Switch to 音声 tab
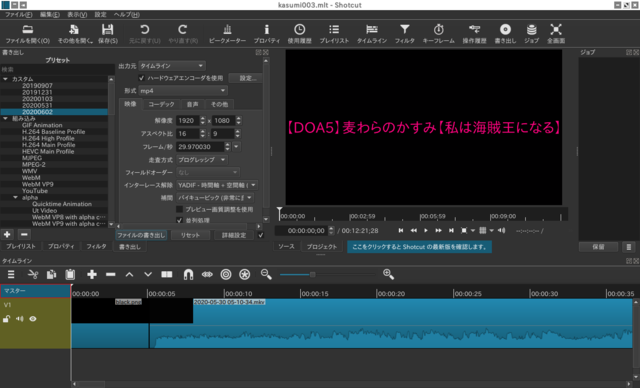This screenshot has height=388, width=640. tap(193, 104)
